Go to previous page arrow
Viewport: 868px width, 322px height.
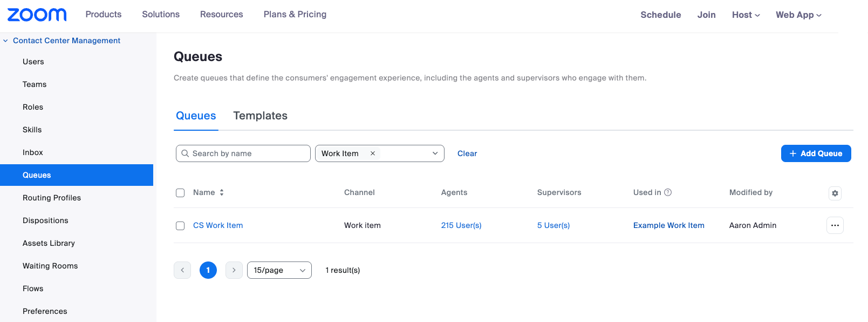182,270
